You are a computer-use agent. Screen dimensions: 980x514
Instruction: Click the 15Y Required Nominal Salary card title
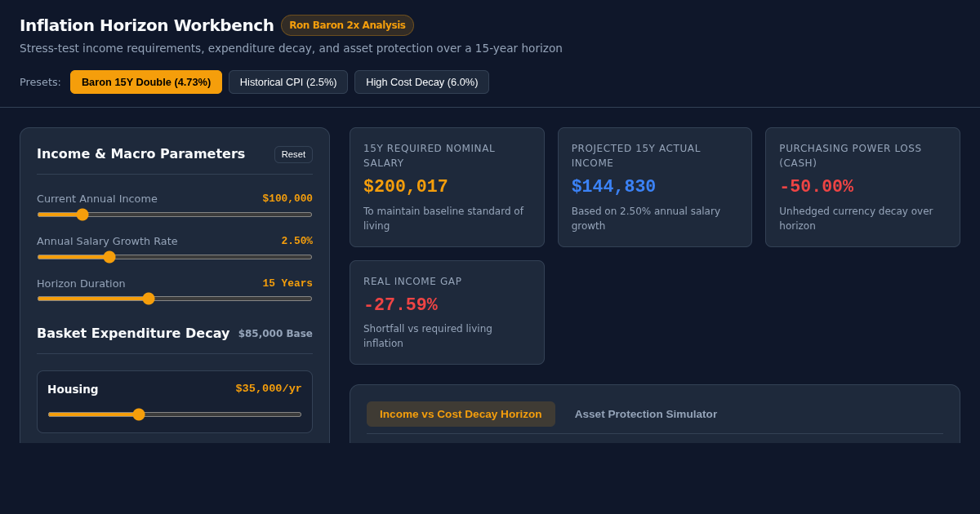(430, 156)
